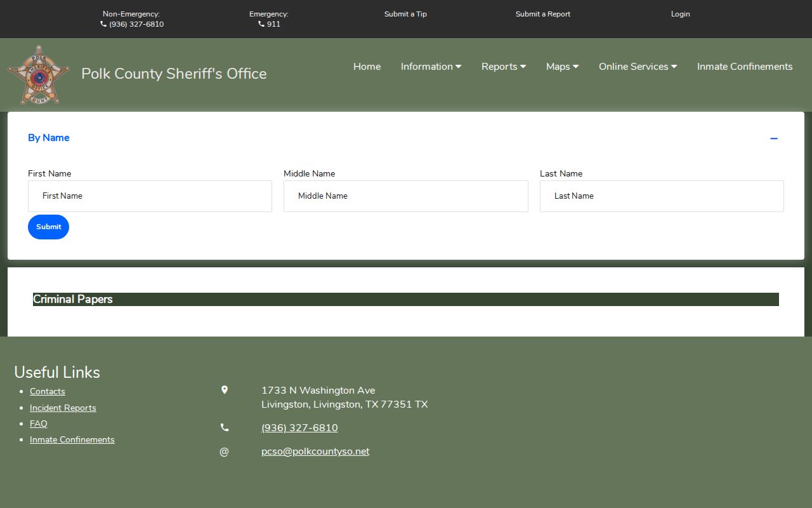Click the phone icon beside non-emergency number
Image resolution: width=812 pixels, height=508 pixels.
pyautogui.click(x=103, y=24)
